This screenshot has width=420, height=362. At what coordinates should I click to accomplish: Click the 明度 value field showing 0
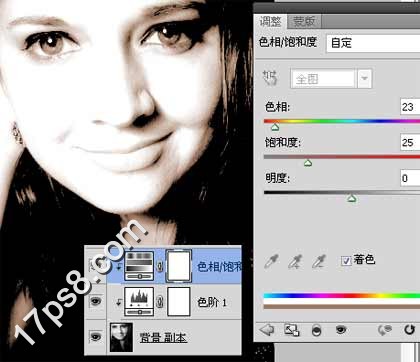(x=410, y=178)
